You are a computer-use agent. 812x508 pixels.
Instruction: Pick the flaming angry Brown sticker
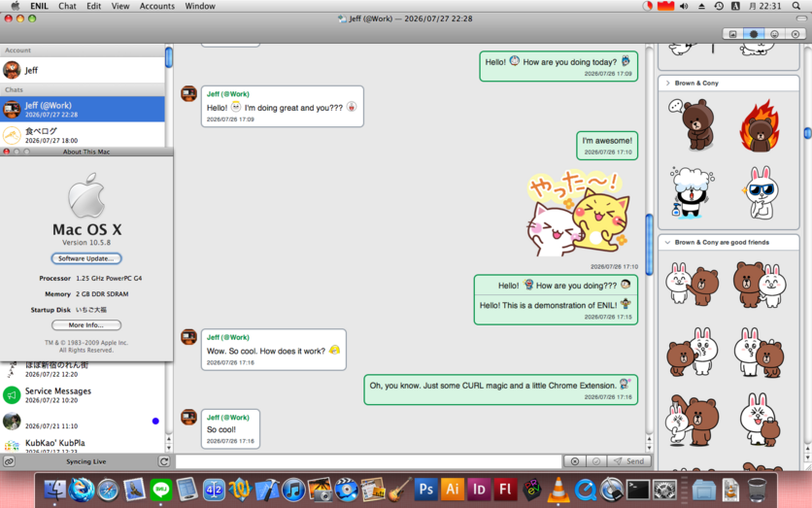760,126
